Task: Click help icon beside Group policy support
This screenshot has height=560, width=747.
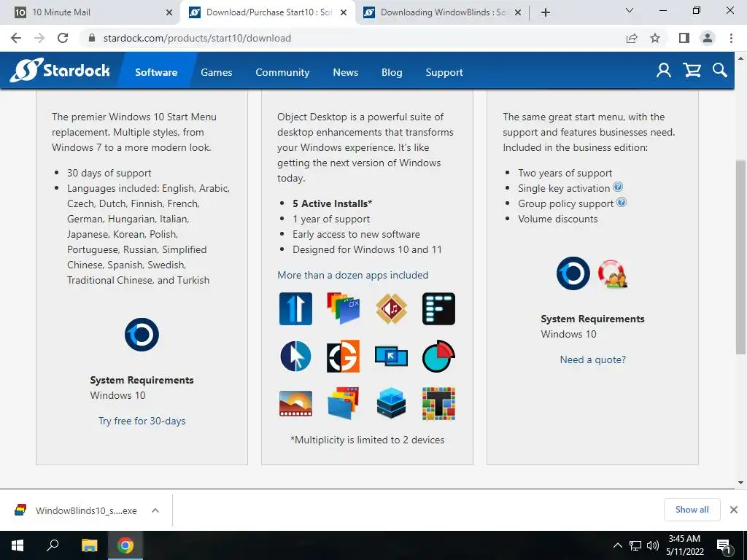Action: [x=622, y=202]
